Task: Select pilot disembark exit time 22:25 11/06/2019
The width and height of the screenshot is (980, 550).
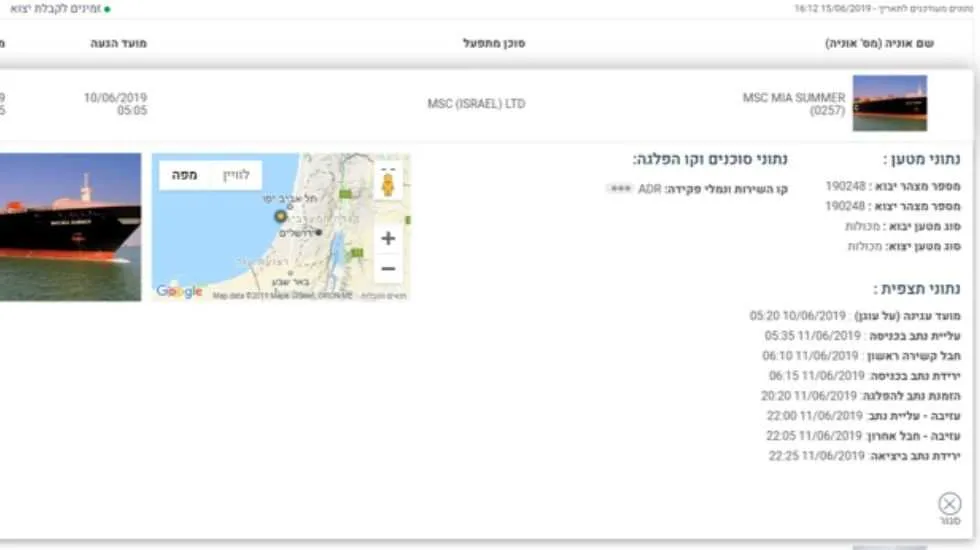Action: click(816, 456)
